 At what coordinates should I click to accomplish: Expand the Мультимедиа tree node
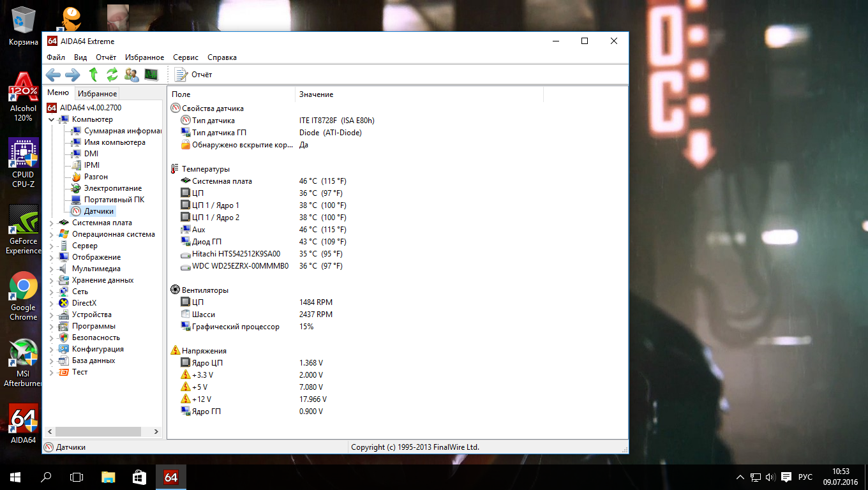pos(52,269)
